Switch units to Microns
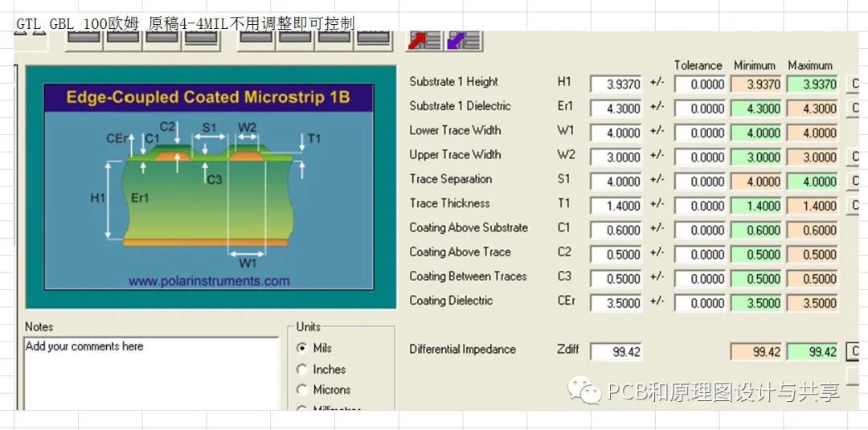 (302, 390)
